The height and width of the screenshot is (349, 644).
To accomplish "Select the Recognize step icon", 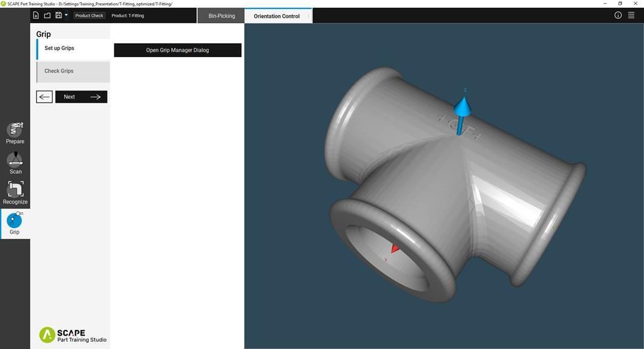I will (15, 192).
